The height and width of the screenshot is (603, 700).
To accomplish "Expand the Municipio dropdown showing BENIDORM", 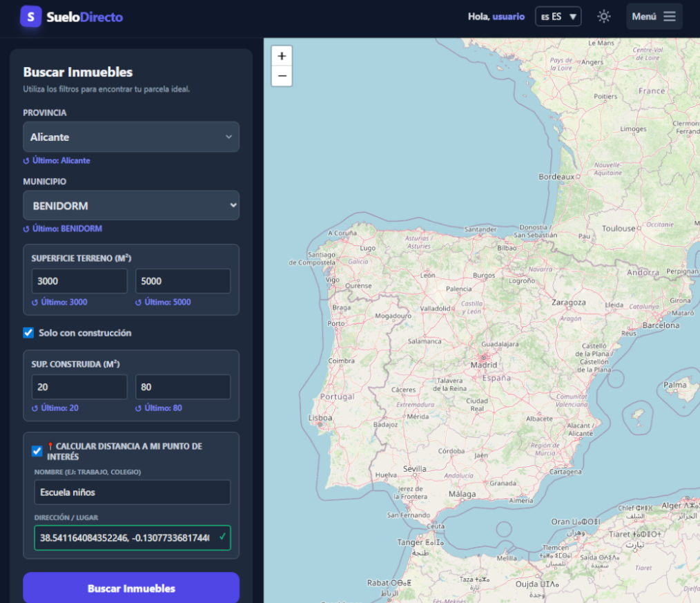I will click(131, 206).
